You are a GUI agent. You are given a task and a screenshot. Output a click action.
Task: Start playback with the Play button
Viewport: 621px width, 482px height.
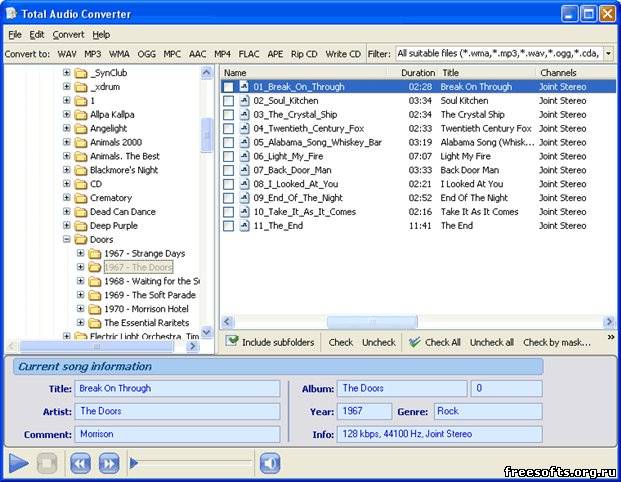(18, 463)
